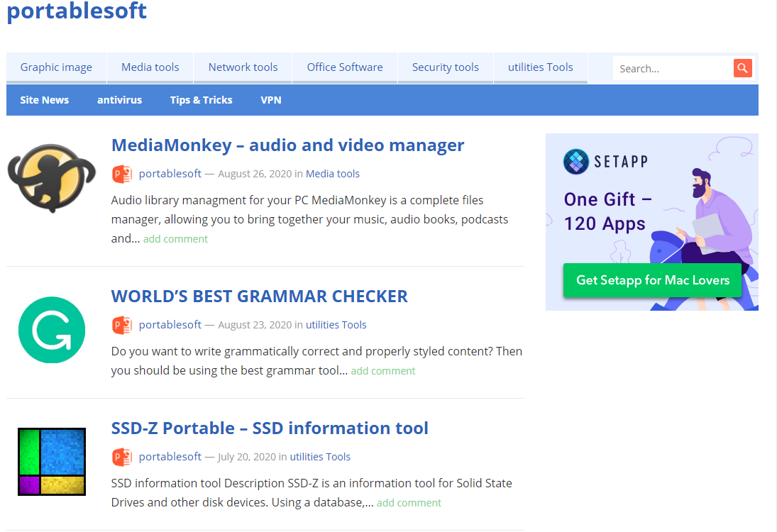Click add comment on Grammar Checker post

tap(383, 371)
